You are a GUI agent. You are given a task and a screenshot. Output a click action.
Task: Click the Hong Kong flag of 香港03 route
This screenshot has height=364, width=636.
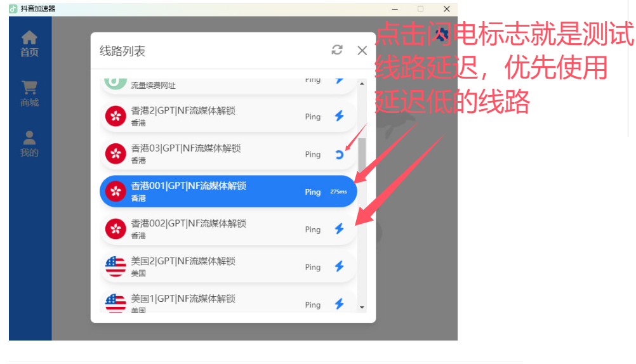pos(116,154)
